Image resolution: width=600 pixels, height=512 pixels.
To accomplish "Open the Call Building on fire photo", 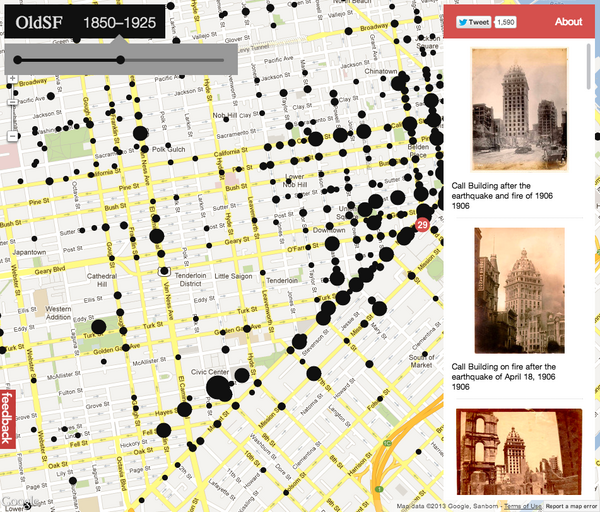I will coord(519,290).
